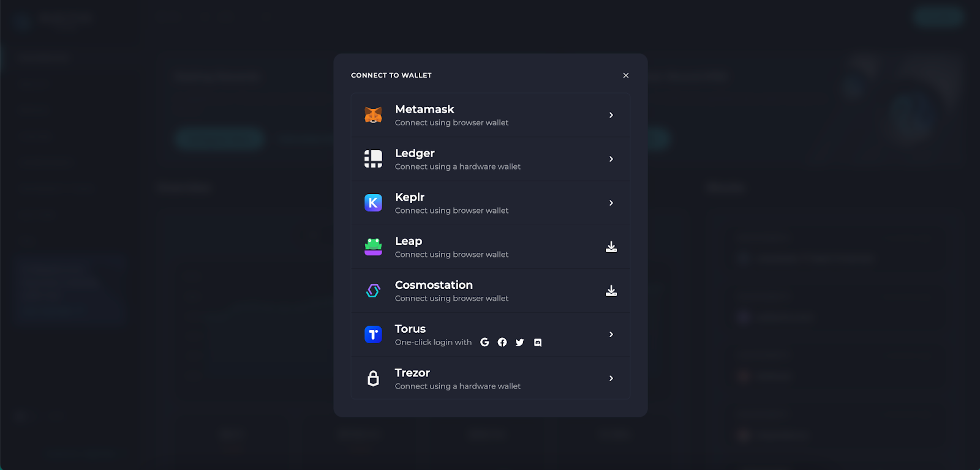Screen dimensions: 980x470
Task: Click the Facebook icon under Torus
Action: pyautogui.click(x=502, y=342)
